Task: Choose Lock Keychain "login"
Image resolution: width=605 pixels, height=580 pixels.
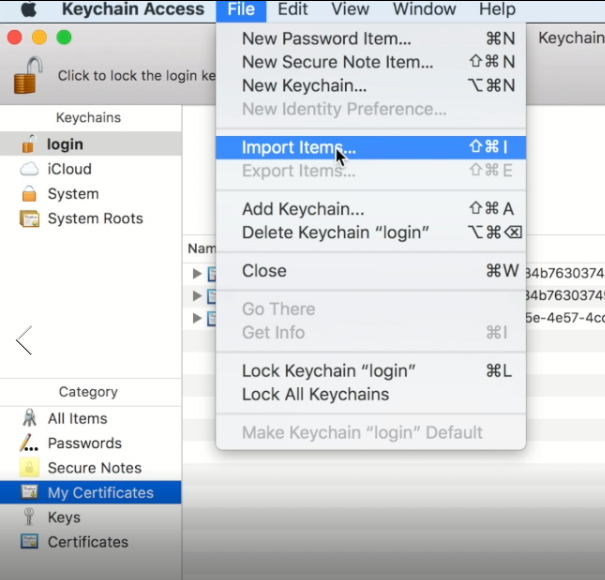Action: tap(371, 370)
